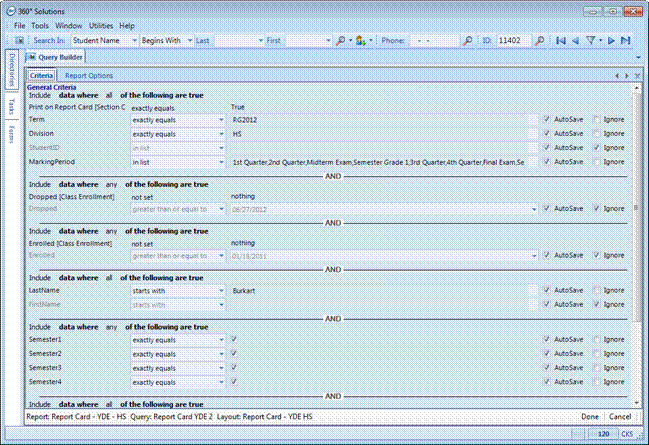Click the Query Builder tab icon
This screenshot has height=445, width=649.
point(31,57)
